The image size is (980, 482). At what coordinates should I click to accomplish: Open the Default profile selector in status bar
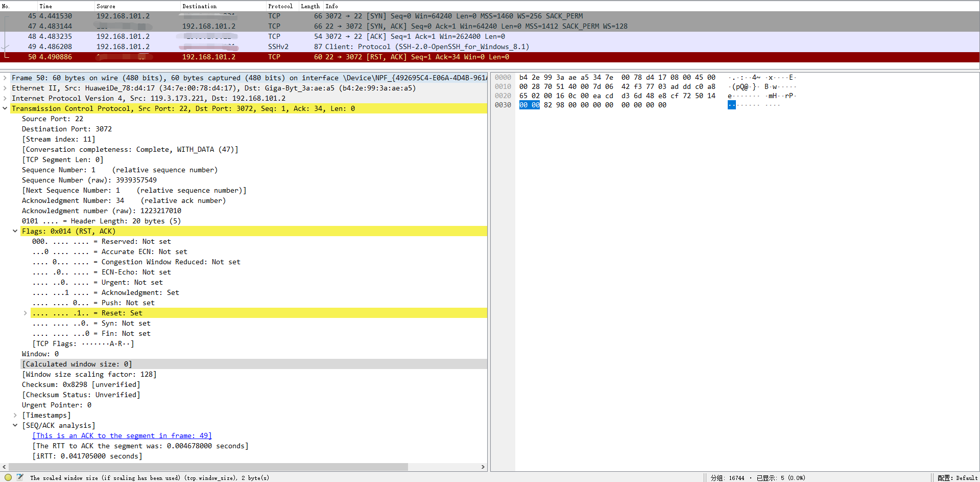958,478
